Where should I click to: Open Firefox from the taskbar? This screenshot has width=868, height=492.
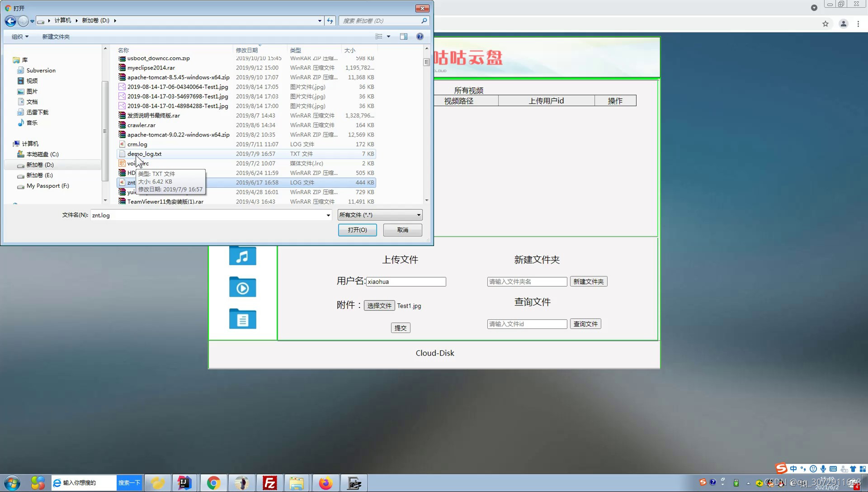[x=325, y=483]
